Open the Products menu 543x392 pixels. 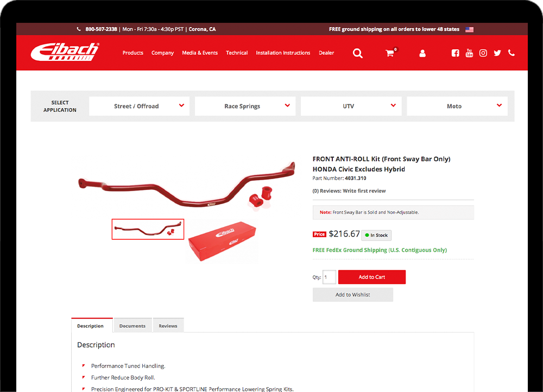(x=133, y=53)
